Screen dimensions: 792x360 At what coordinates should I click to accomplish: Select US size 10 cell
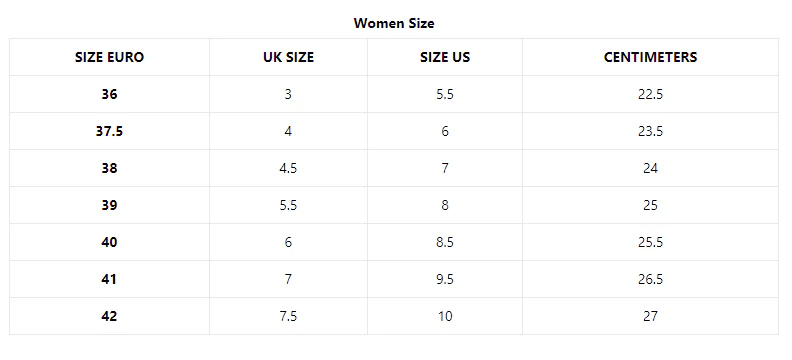point(445,316)
